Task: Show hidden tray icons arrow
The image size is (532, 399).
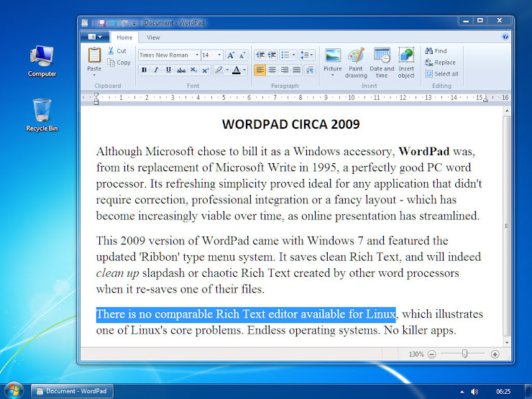Action: [462, 392]
